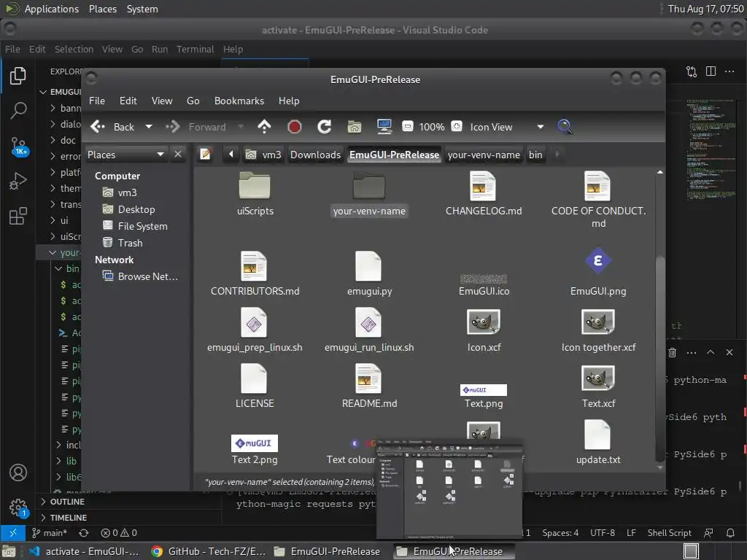Screen dimensions: 747x560
Task: Click the Spaces: 4 indentation setting
Action: tap(560, 533)
